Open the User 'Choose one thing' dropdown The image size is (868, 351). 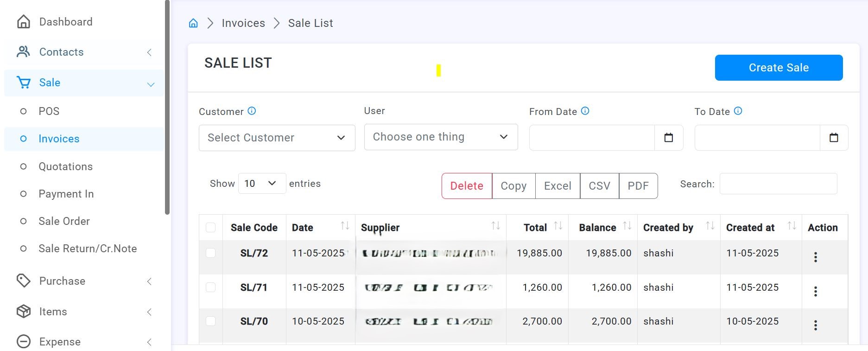(440, 137)
